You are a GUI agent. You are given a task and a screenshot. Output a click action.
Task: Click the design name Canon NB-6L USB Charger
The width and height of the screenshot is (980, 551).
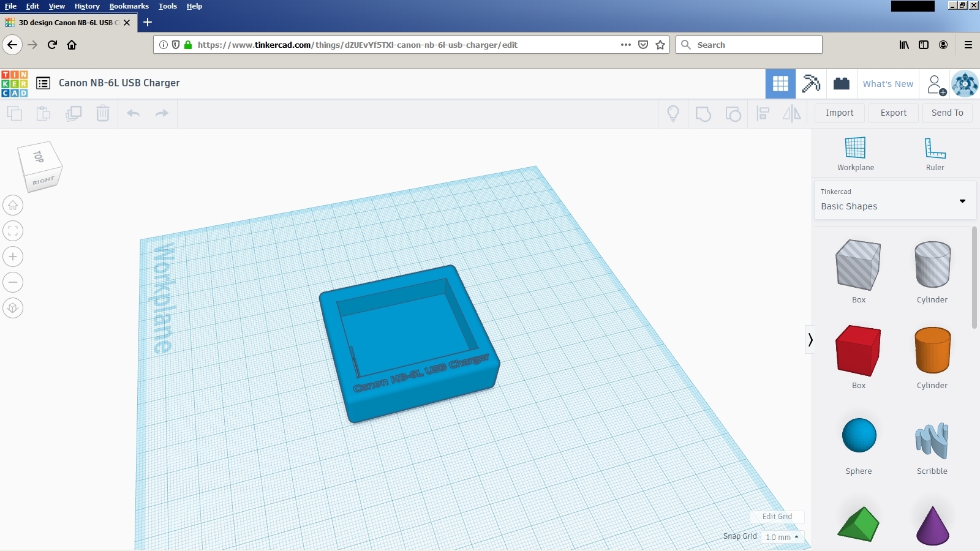(119, 83)
